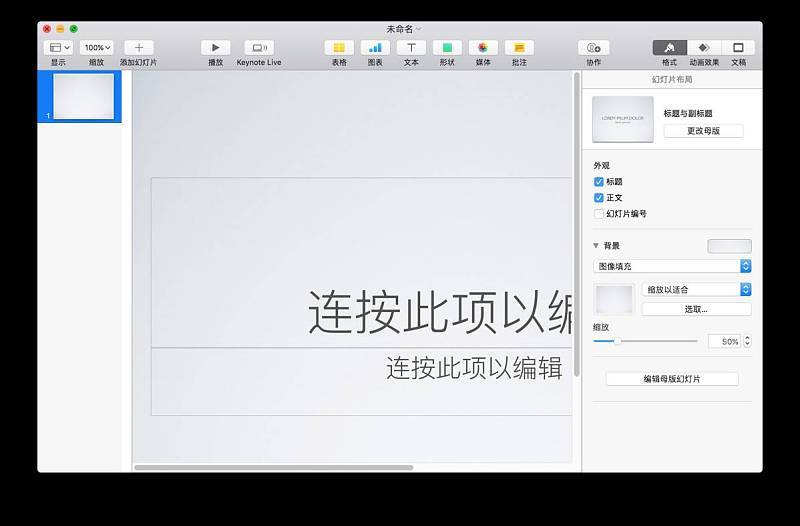800x526 pixels.
Task: Click the 编辑母版幻灯片 button
Action: tap(672, 379)
